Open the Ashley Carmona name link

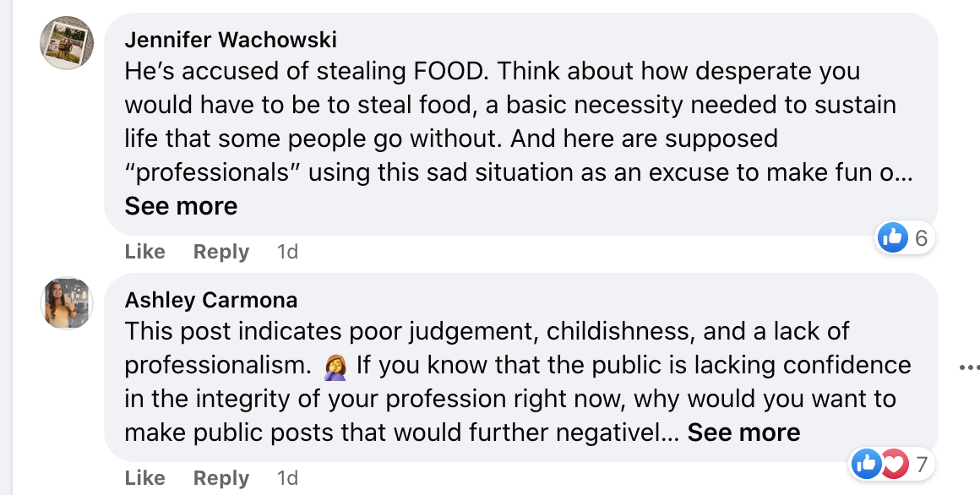coord(211,300)
